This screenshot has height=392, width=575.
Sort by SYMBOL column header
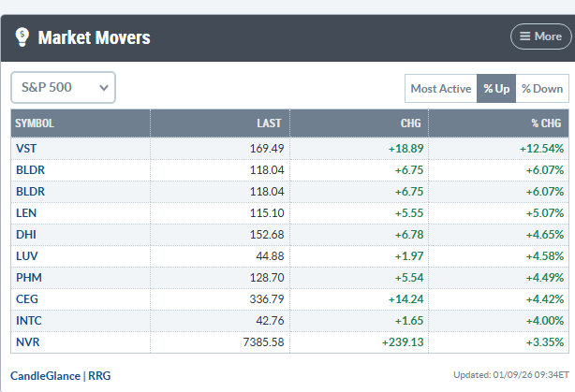pyautogui.click(x=35, y=123)
